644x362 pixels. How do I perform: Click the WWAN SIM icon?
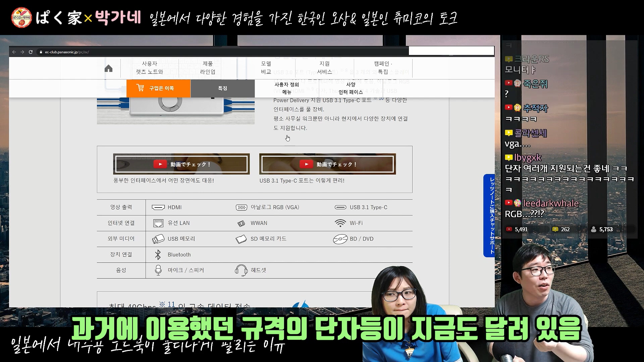pyautogui.click(x=241, y=224)
